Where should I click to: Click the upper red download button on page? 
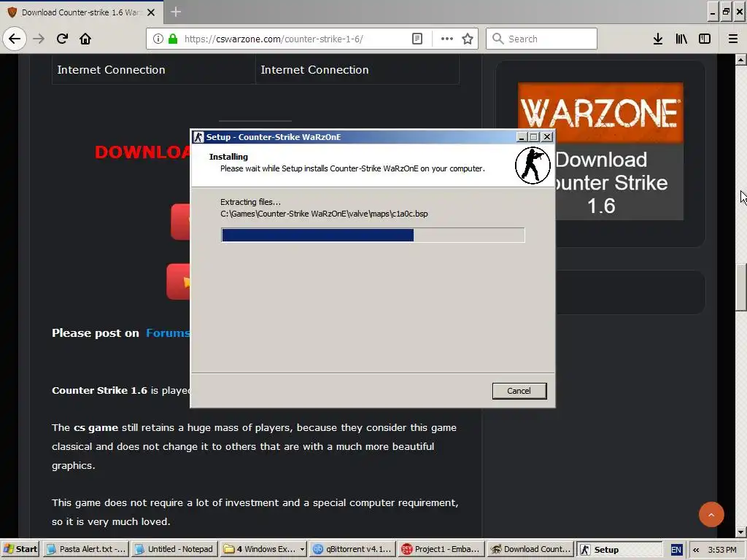(181, 222)
